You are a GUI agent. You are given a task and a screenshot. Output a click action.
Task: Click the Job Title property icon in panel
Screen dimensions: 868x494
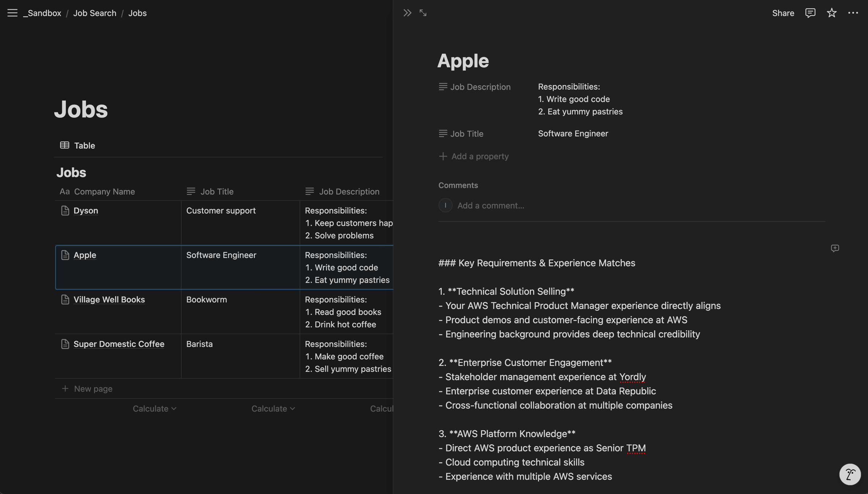point(443,133)
